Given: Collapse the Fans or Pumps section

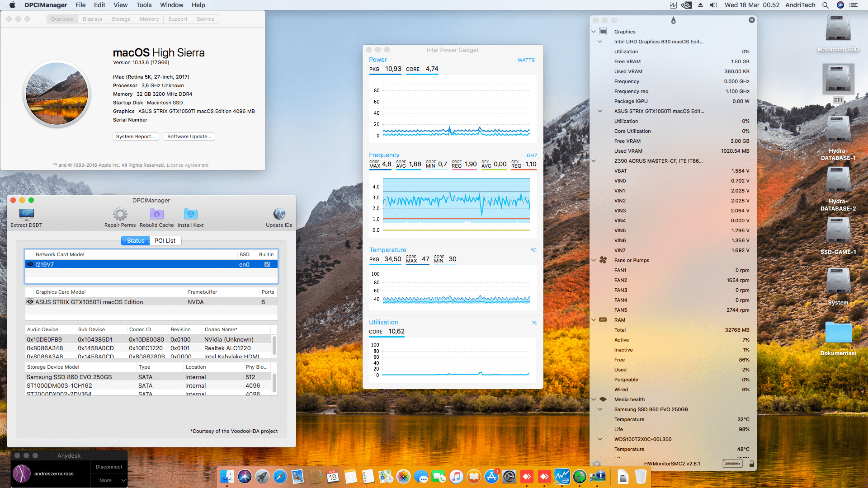Looking at the screenshot, I should (594, 260).
